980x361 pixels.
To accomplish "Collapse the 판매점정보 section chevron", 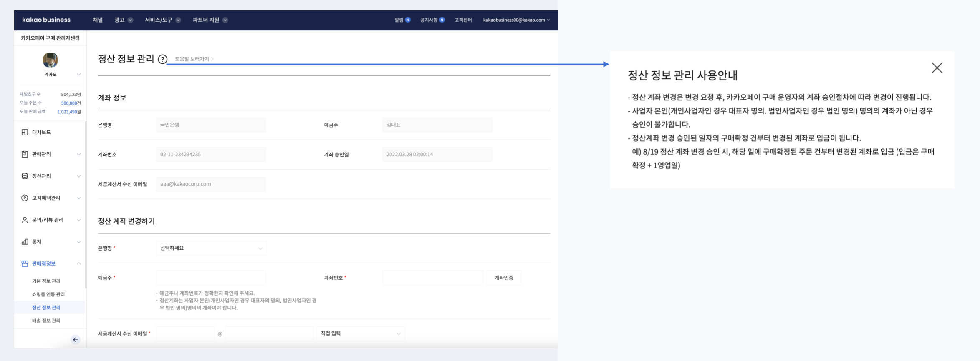I will (x=78, y=263).
